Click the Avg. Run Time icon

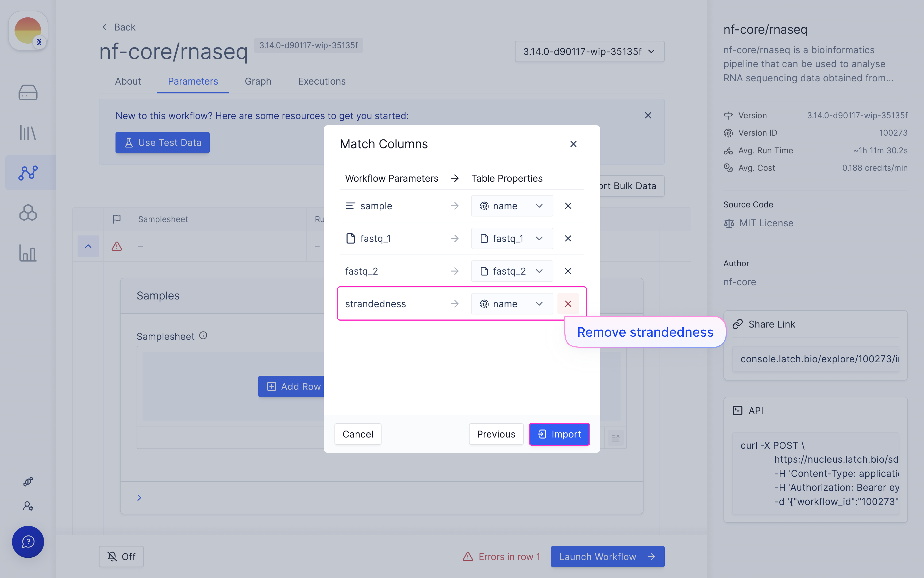(728, 150)
